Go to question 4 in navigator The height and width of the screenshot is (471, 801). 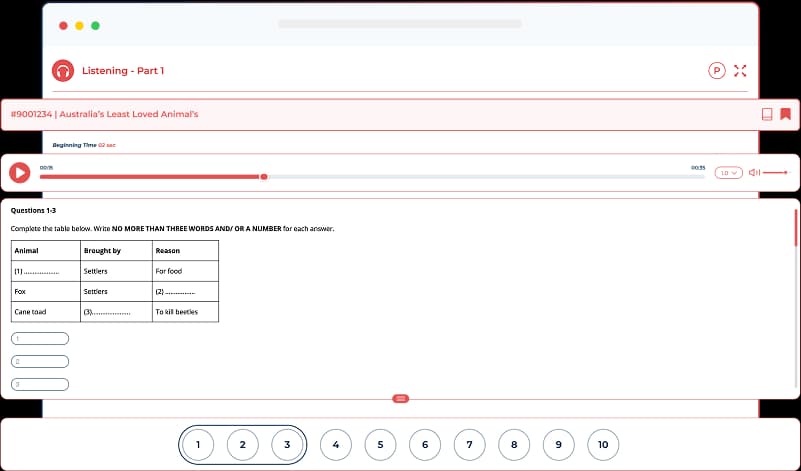[x=336, y=445]
